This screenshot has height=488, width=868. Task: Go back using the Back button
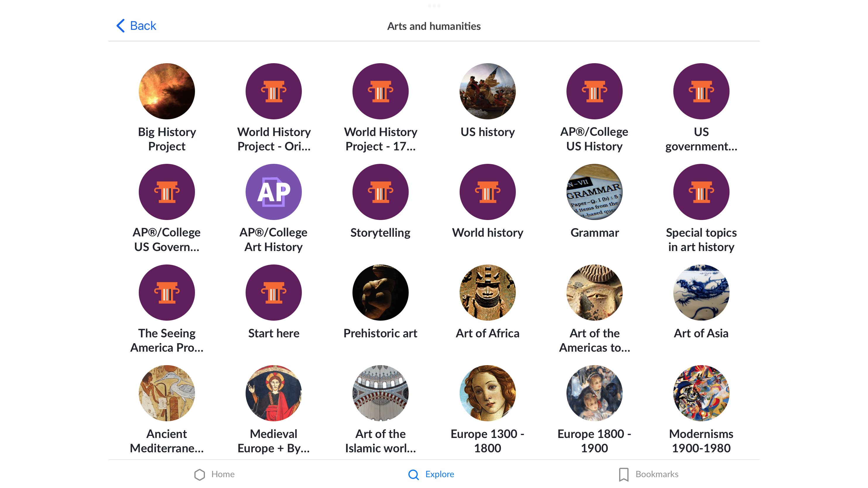(x=136, y=26)
